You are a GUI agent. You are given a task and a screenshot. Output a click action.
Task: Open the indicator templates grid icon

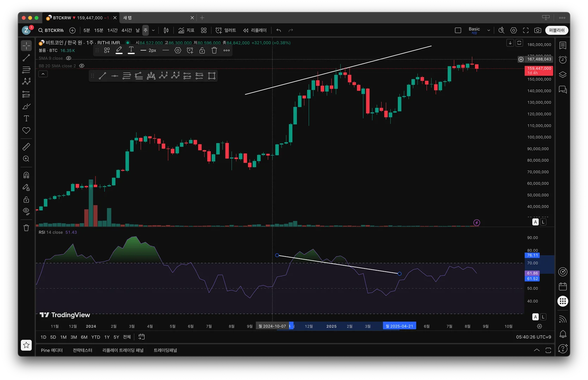[x=204, y=30]
